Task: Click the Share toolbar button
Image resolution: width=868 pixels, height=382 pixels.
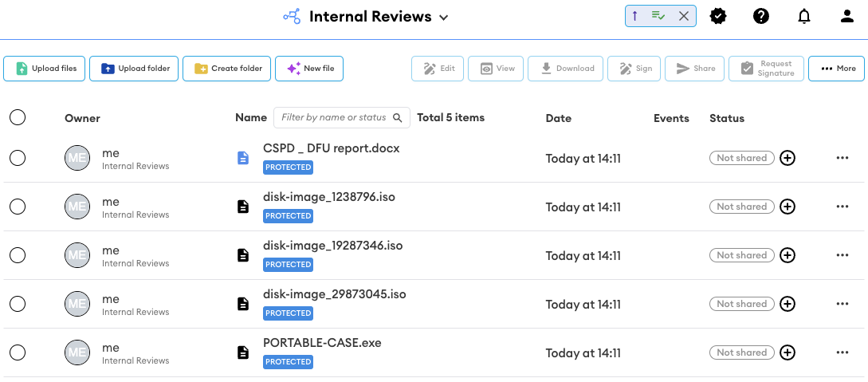Action: pyautogui.click(x=695, y=69)
